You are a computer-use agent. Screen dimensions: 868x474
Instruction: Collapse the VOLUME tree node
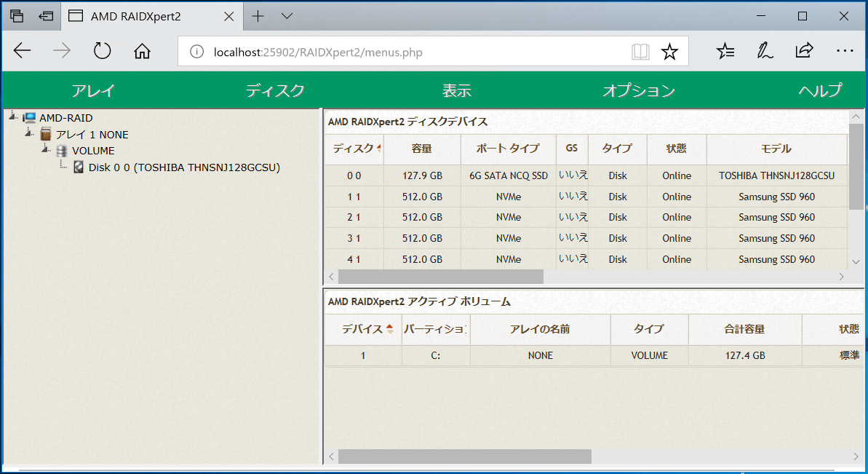coord(45,149)
